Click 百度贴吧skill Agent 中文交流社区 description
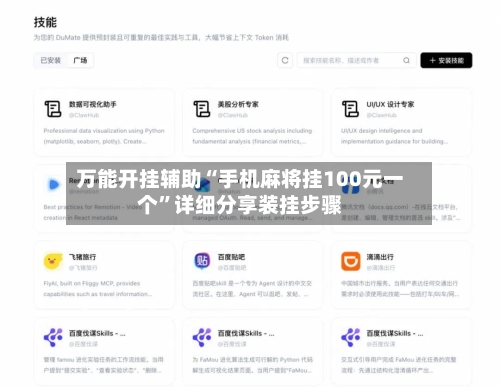This screenshot has height=387, width=500. (x=252, y=289)
